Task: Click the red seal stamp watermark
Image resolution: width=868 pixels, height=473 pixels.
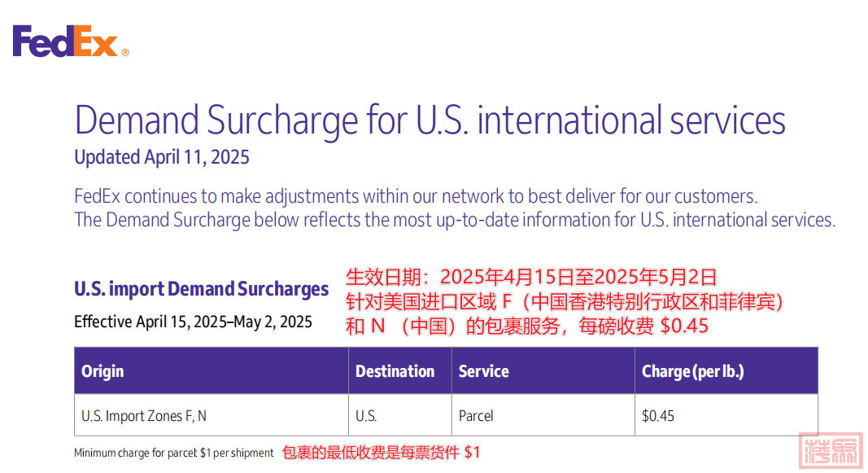Action: tap(831, 451)
